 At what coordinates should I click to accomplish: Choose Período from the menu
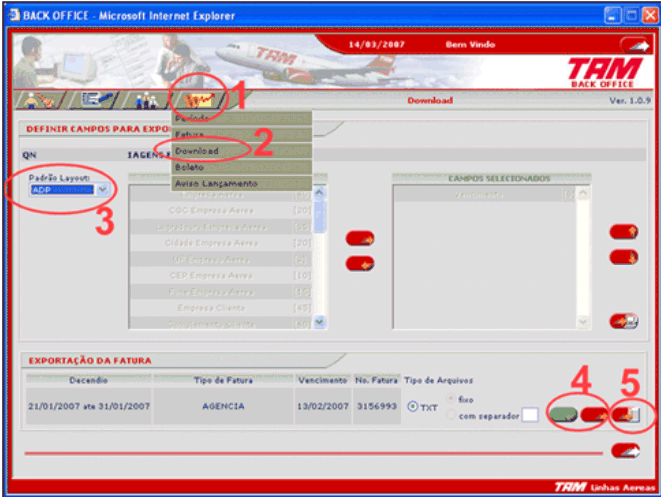click(x=242, y=118)
